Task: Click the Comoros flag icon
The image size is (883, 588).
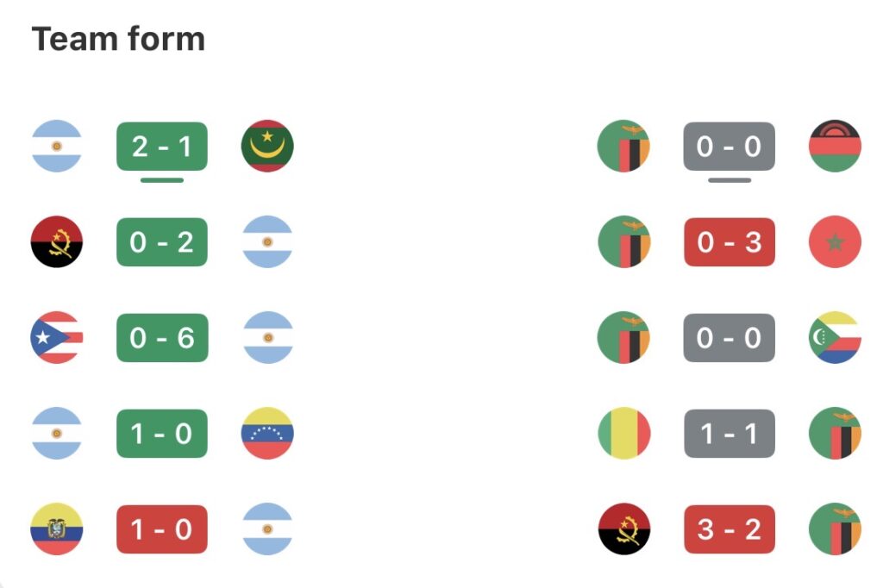Action: (x=836, y=337)
